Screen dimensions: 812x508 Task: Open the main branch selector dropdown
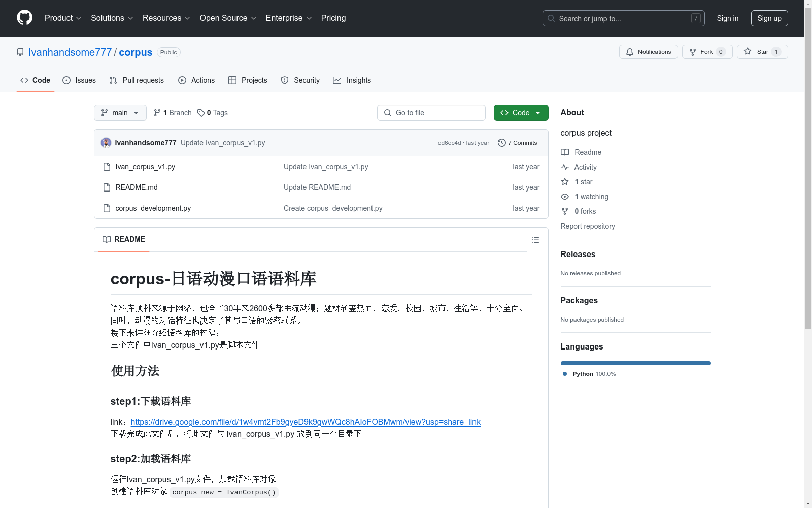point(120,113)
